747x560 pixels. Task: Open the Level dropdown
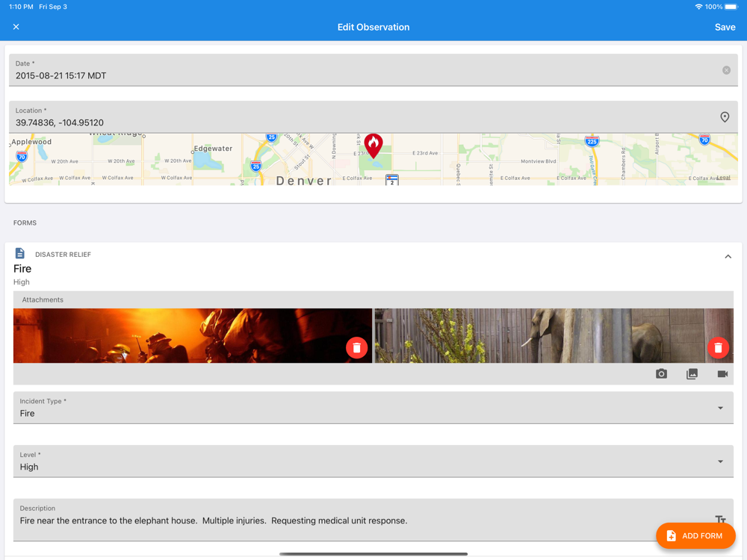click(373, 461)
